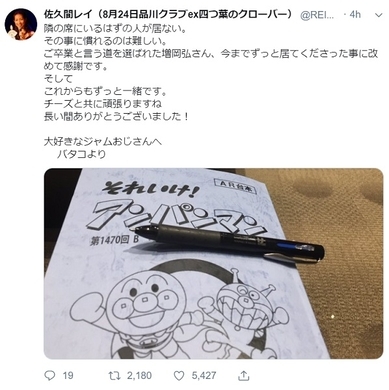The width and height of the screenshot is (389, 390).
Task: Retweet using the retweet arrows icon
Action: point(114,376)
